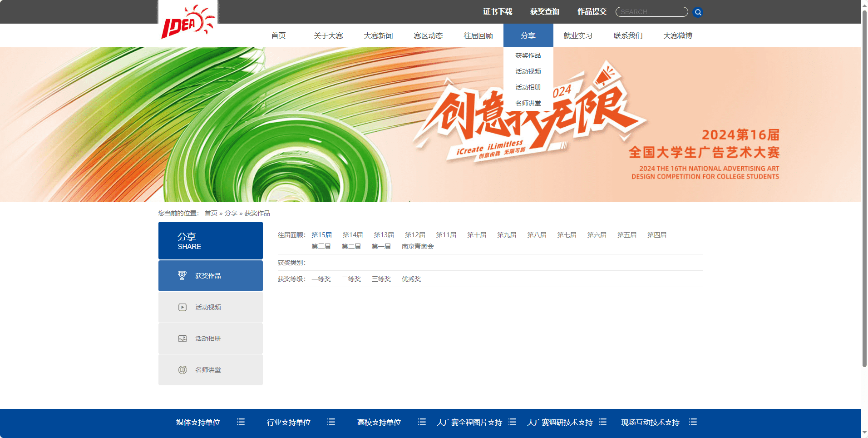This screenshot has height=438, width=868.
Task: Filter by 第六届
Action: (597, 235)
